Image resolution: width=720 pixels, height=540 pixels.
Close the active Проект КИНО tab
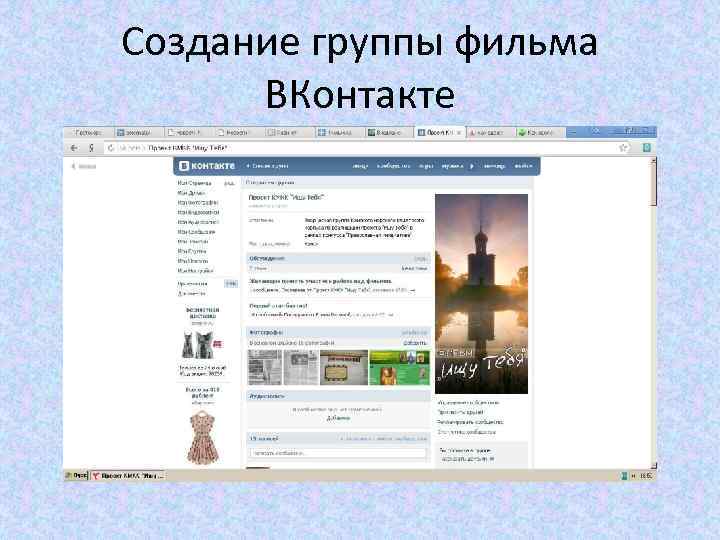click(458, 133)
